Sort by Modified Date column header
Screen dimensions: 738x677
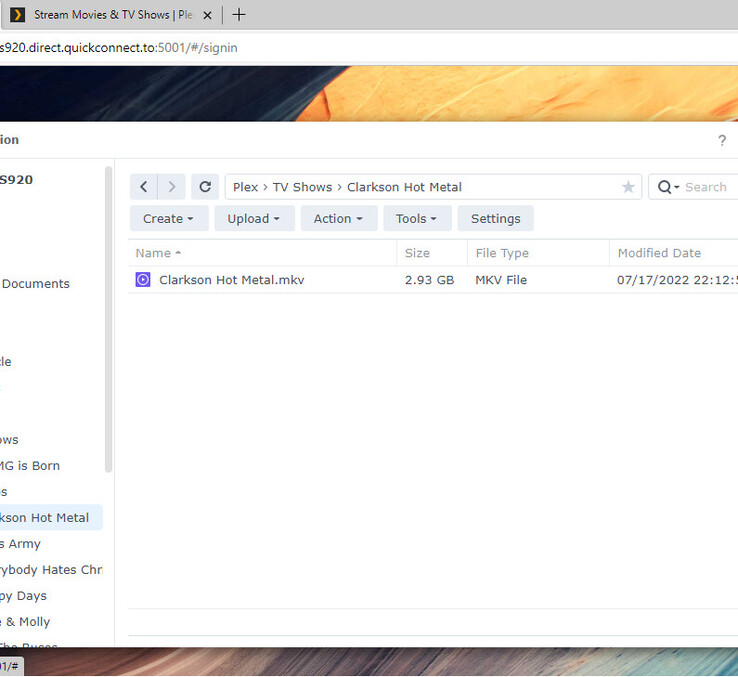(x=674, y=253)
